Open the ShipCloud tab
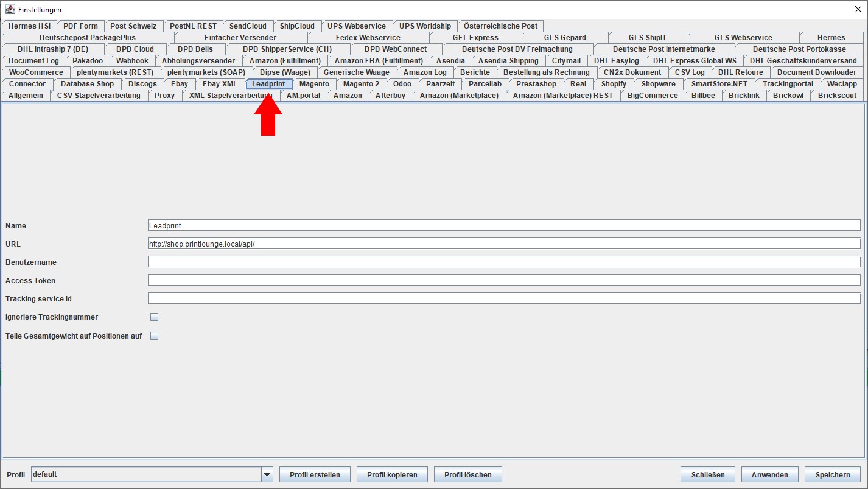The width and height of the screenshot is (868, 489). click(x=297, y=26)
